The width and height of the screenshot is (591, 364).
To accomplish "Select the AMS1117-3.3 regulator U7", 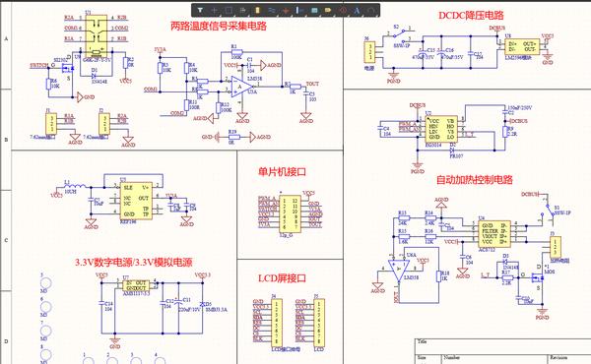I will click(136, 285).
